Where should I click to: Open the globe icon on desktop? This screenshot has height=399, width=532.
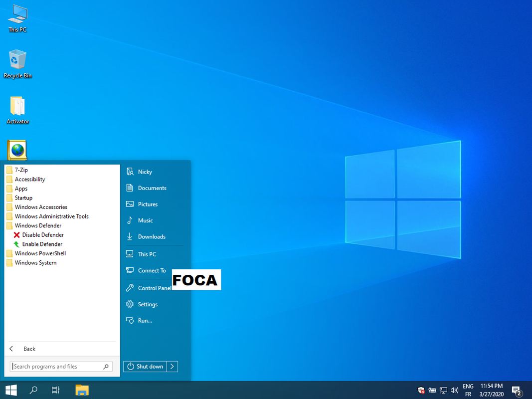pos(17,150)
